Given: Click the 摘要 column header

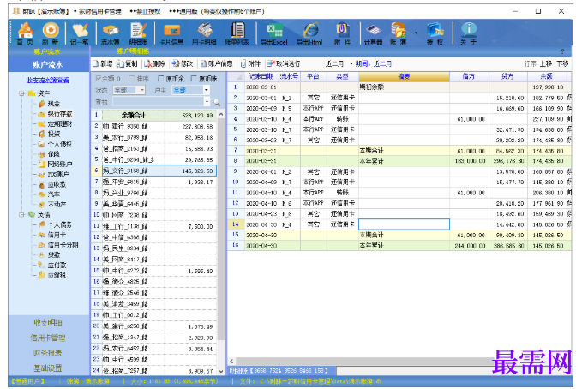Looking at the screenshot, I should pyautogui.click(x=404, y=77).
